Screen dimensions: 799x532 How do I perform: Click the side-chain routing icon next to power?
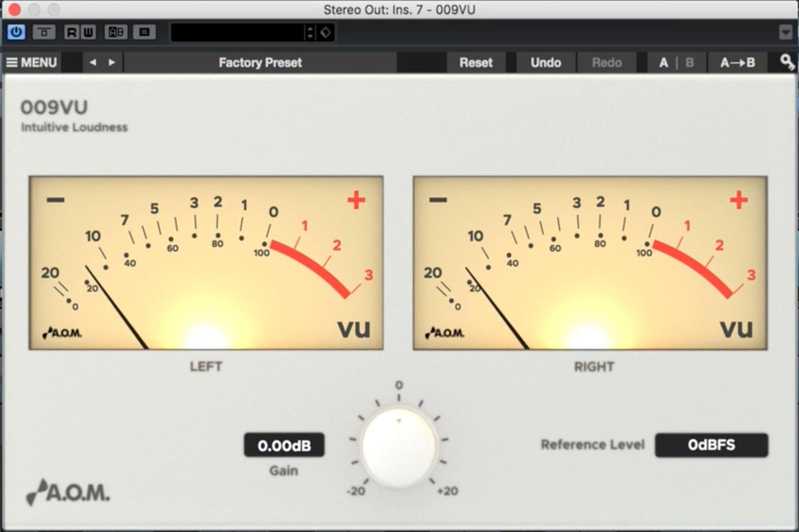[x=44, y=32]
